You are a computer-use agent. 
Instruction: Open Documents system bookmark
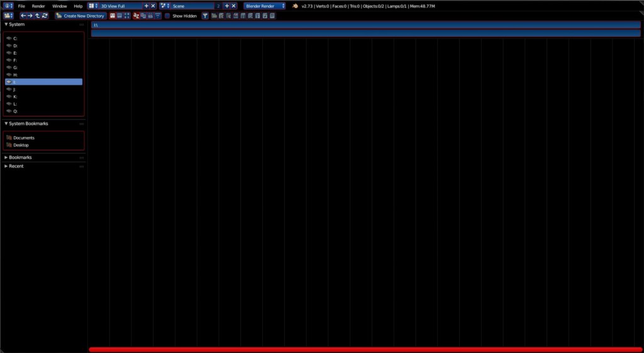tap(43, 138)
